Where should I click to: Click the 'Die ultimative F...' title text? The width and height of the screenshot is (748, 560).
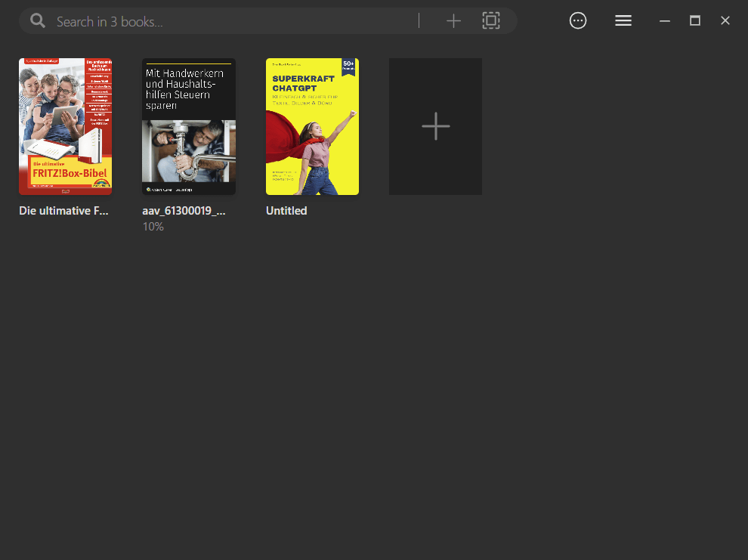coord(63,211)
